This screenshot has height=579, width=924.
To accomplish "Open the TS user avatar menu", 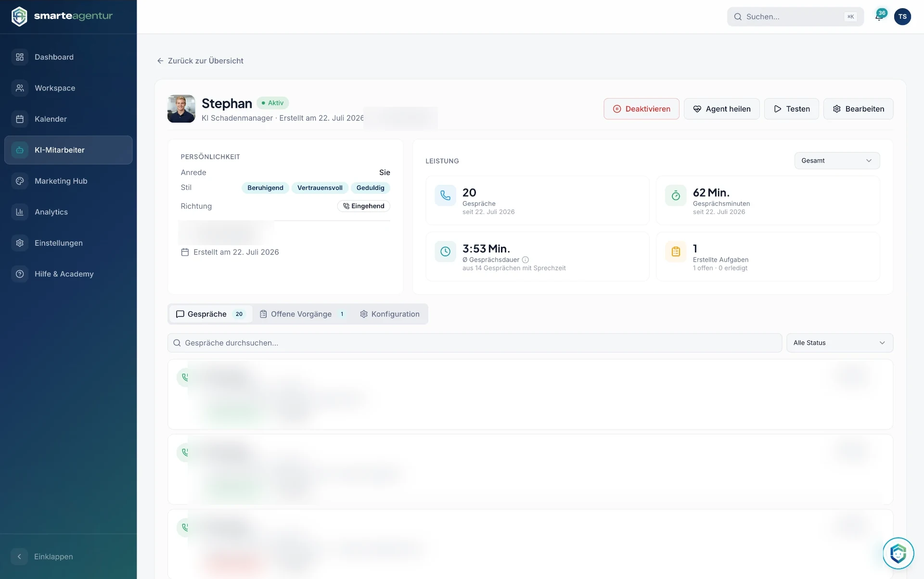I will tap(902, 16).
